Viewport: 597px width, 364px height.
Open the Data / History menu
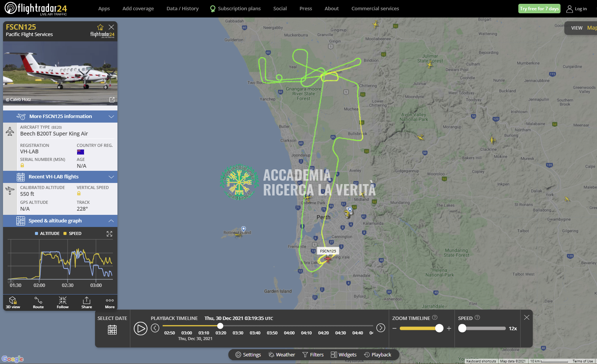tap(182, 8)
